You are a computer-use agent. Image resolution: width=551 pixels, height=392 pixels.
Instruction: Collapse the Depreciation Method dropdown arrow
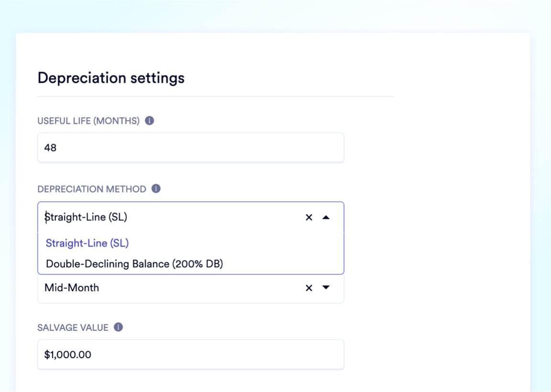[x=326, y=218]
